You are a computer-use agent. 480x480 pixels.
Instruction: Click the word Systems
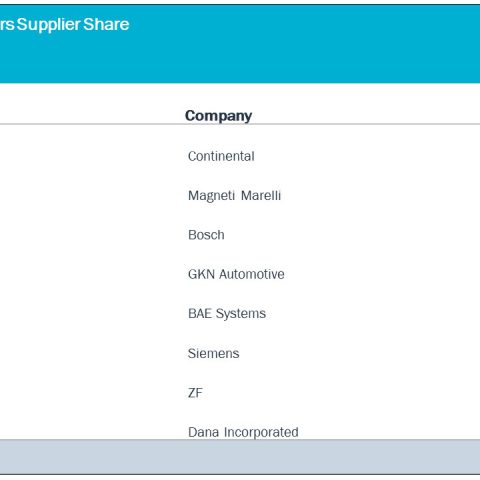[241, 314]
